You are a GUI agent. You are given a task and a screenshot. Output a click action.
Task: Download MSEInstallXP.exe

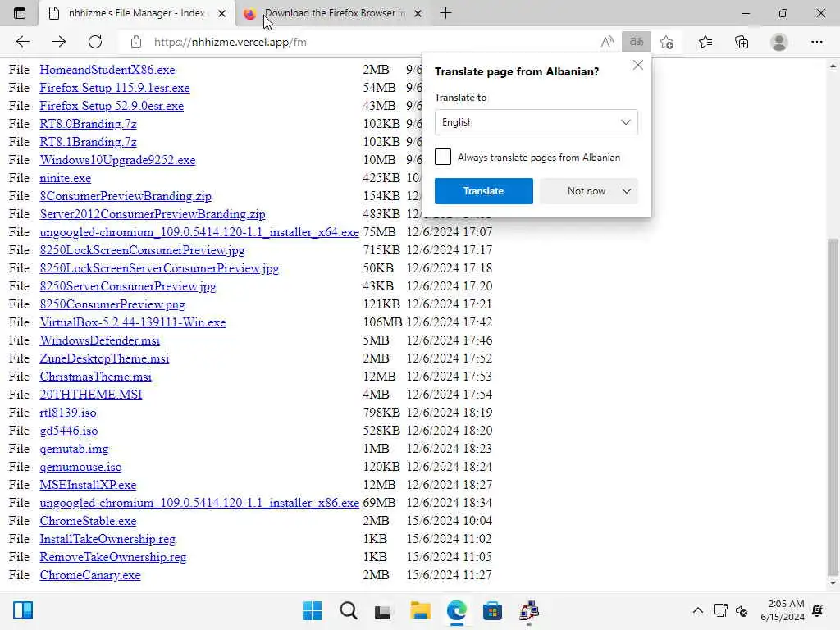88,485
